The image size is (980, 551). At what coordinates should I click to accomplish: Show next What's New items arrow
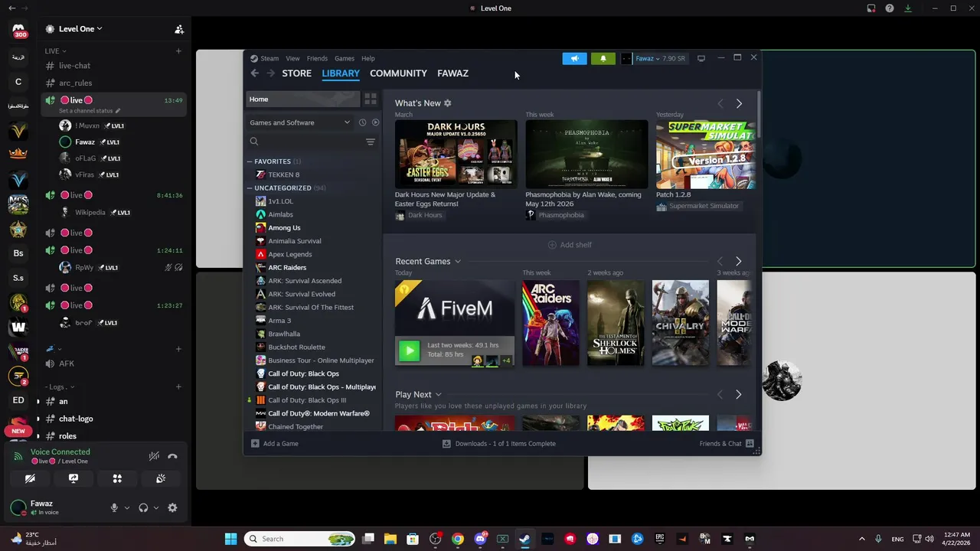[739, 103]
